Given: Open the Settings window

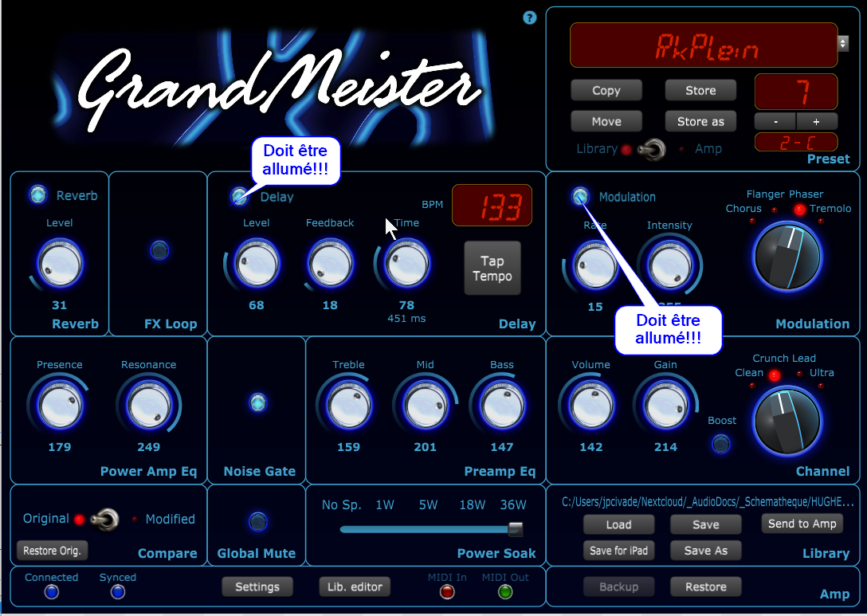Looking at the screenshot, I should [x=257, y=587].
